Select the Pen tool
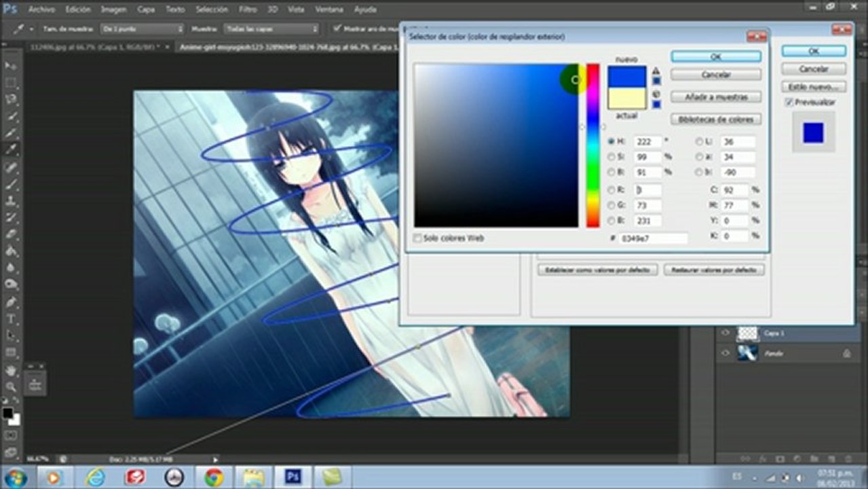This screenshot has height=489, width=868. [11, 302]
